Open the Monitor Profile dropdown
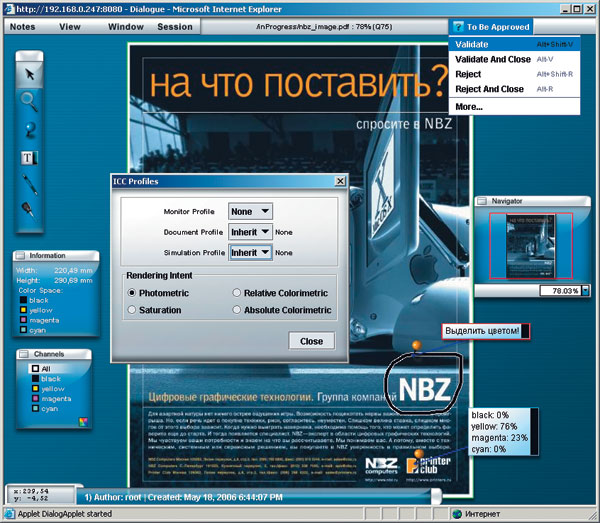 (x=250, y=211)
